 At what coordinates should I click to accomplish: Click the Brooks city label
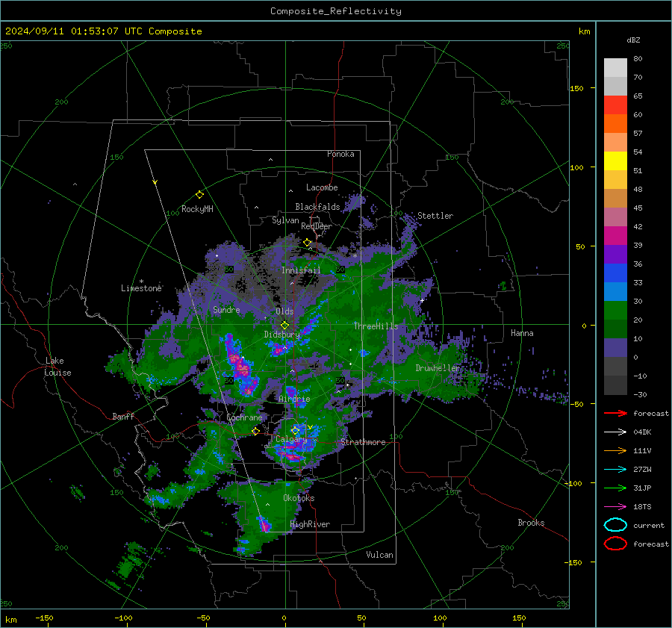[531, 523]
